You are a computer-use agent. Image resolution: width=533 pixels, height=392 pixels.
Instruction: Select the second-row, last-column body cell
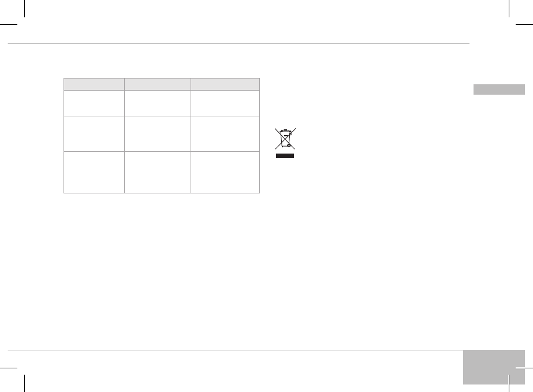(x=225, y=133)
